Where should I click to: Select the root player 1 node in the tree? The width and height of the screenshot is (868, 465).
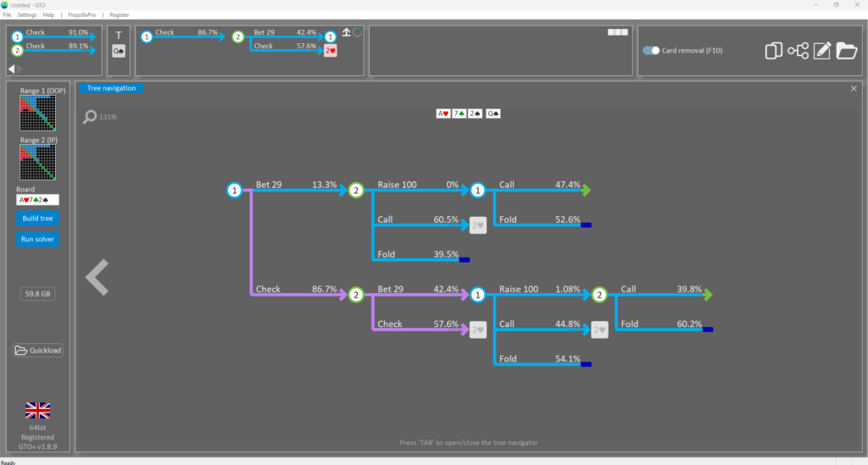235,191
